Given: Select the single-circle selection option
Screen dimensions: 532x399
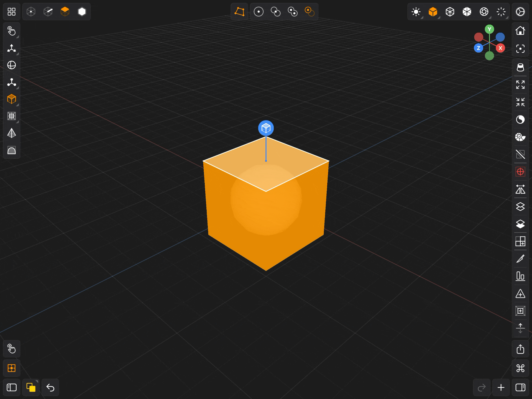Looking at the screenshot, I should pos(259,12).
